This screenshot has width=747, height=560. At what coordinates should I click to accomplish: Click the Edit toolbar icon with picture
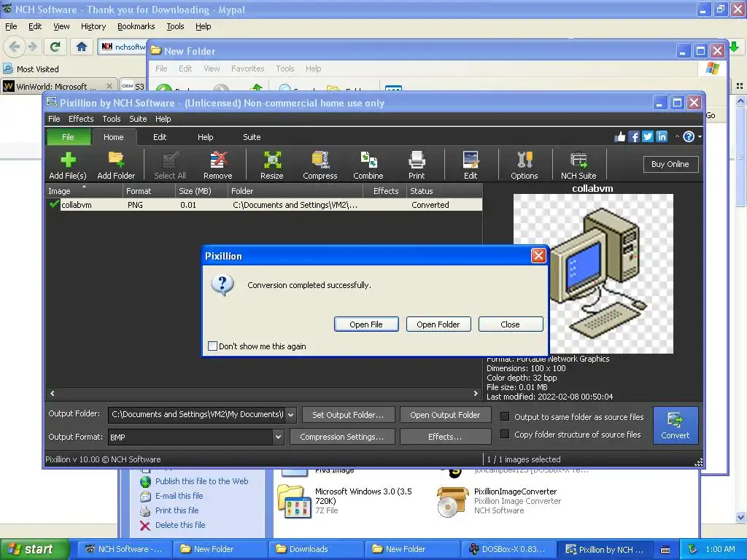pos(471,165)
